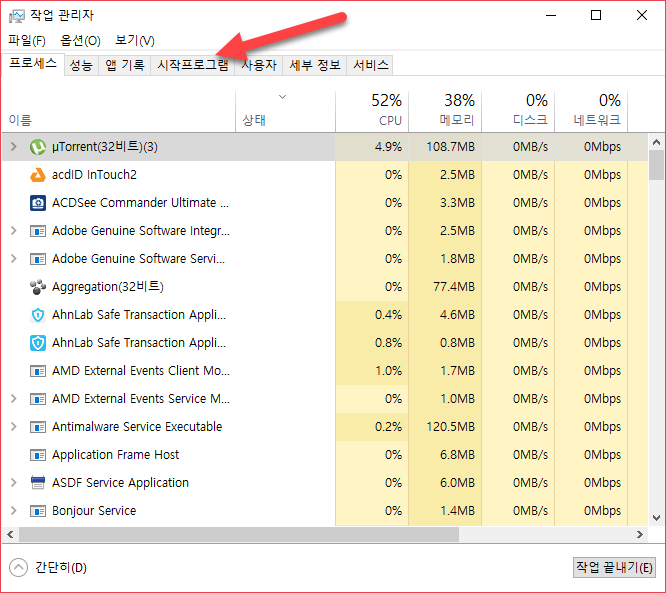This screenshot has height=593, width=666.
Task: Expand Bonjour Service row
Action: [x=14, y=511]
